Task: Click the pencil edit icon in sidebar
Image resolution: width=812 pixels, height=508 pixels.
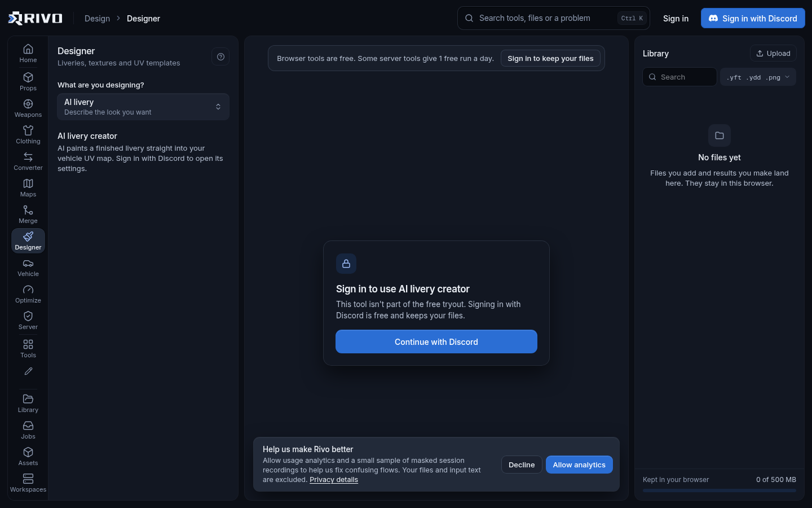Action: [28, 371]
